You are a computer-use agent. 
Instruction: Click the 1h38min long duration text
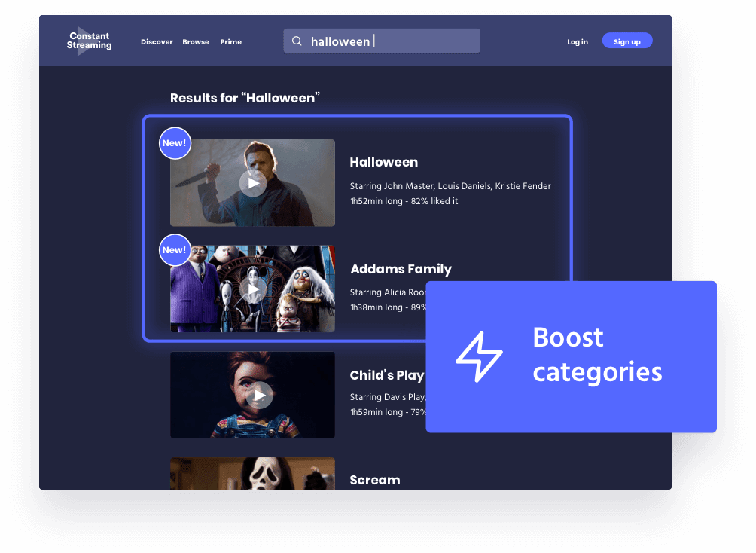click(x=388, y=307)
